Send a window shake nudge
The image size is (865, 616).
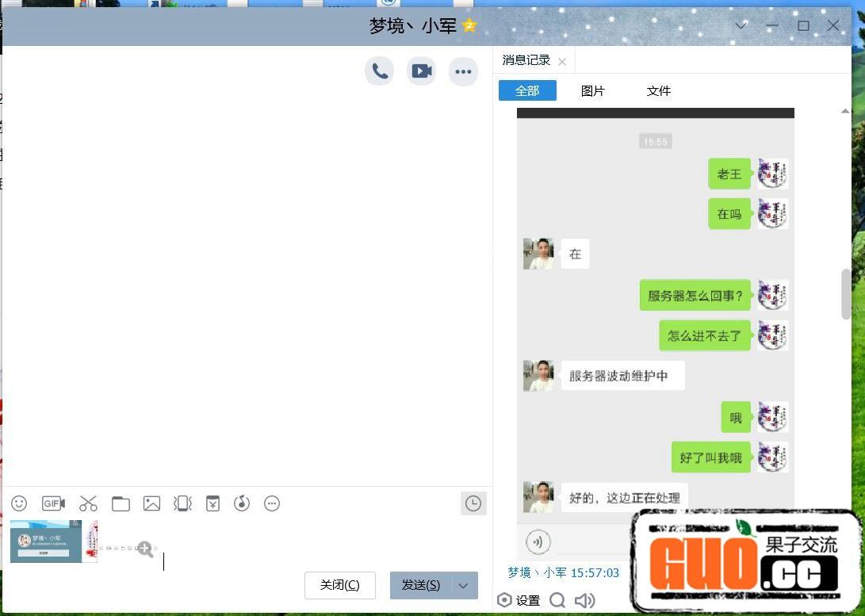[x=183, y=503]
